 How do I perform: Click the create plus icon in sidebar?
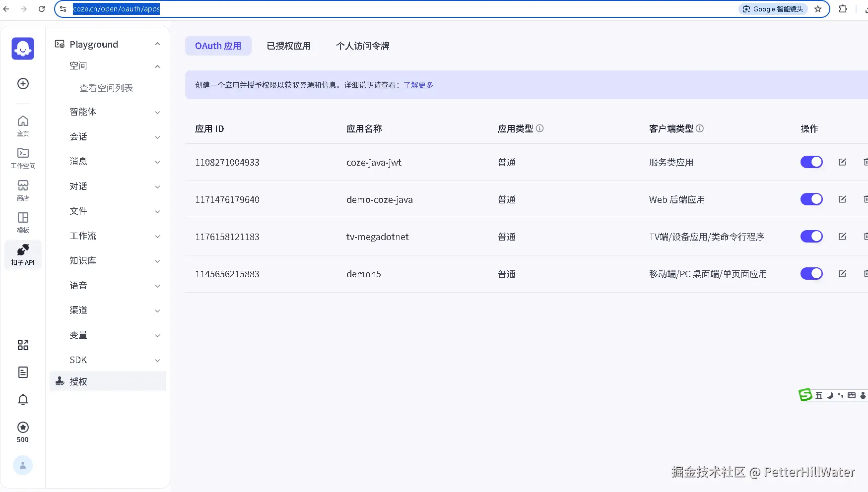tap(23, 83)
